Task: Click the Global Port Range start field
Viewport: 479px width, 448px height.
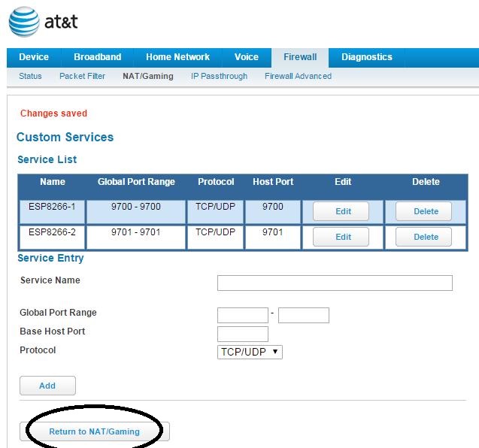Action: pos(243,316)
